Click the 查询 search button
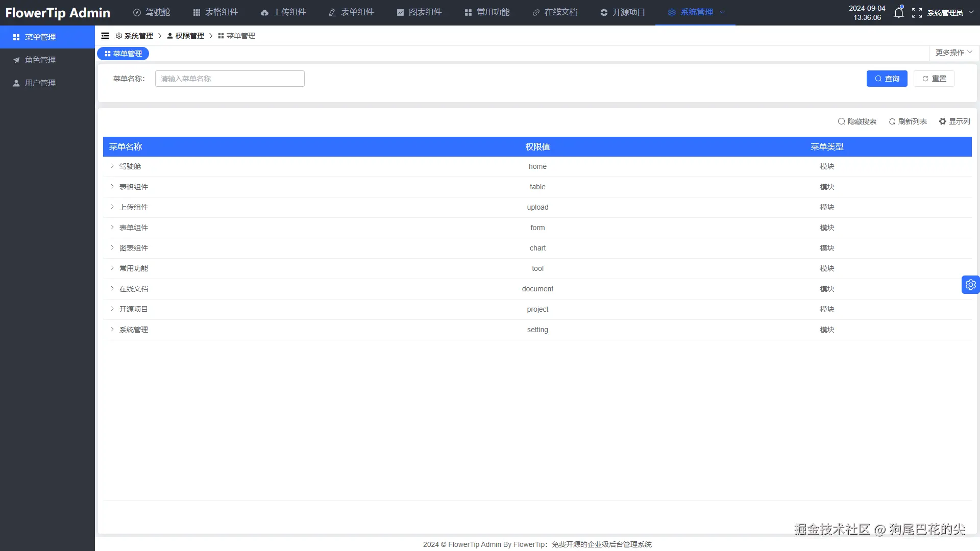The height and width of the screenshot is (551, 980). coord(887,79)
